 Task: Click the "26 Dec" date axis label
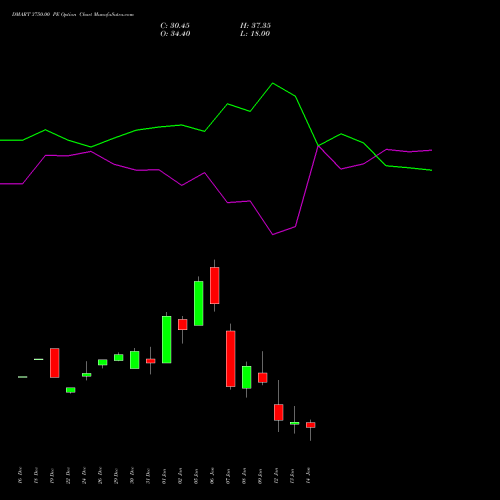100,476
